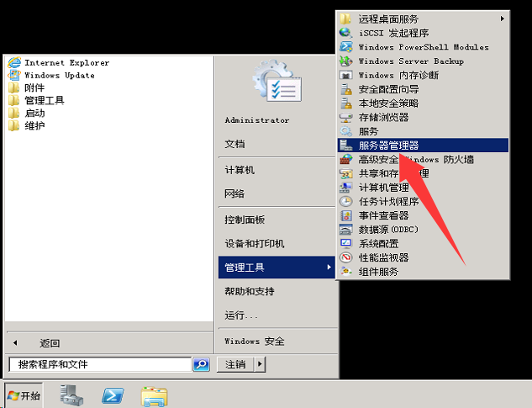Open Windows Explorer taskbar icon
Image resolution: width=532 pixels, height=408 pixels.
pos(154,396)
